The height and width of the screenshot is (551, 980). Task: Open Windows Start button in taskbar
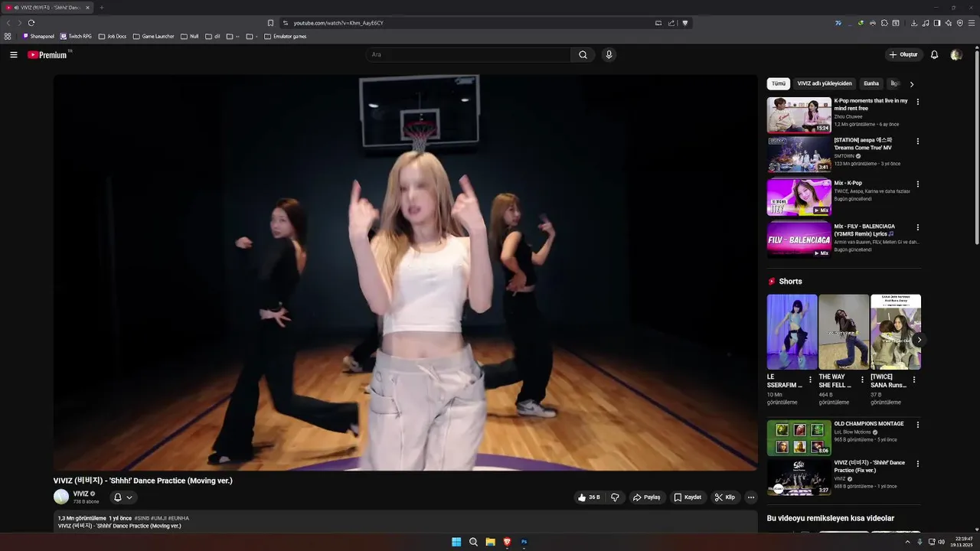(x=456, y=542)
